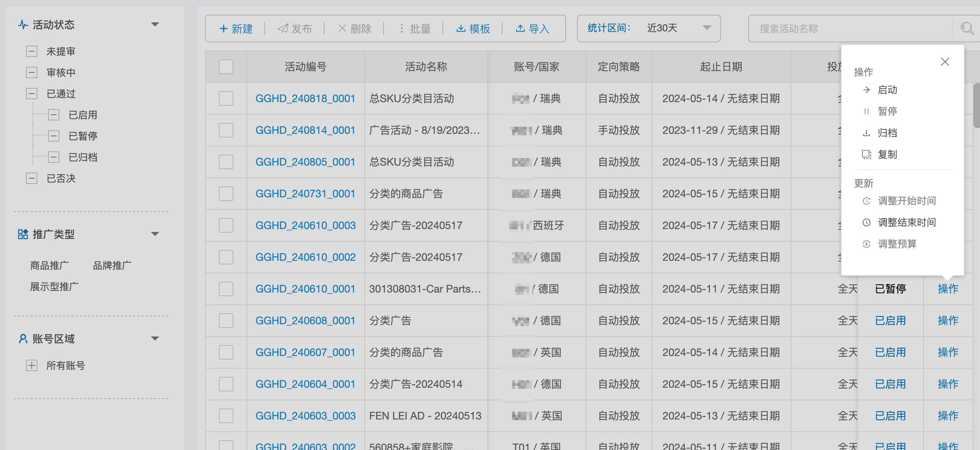Collapse the 活动状态 section arrow
The width and height of the screenshot is (980, 450).
[155, 25]
